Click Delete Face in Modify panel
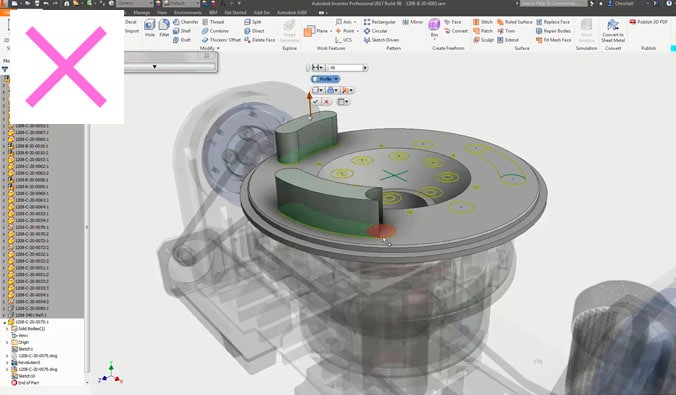This screenshot has width=676, height=395. tap(260, 40)
